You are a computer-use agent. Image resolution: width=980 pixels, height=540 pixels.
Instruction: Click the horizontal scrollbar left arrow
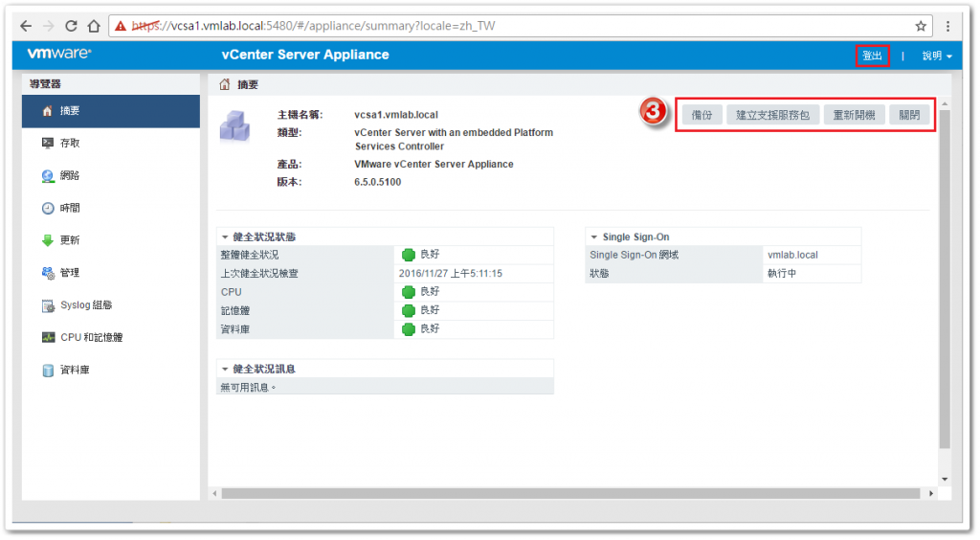(214, 494)
